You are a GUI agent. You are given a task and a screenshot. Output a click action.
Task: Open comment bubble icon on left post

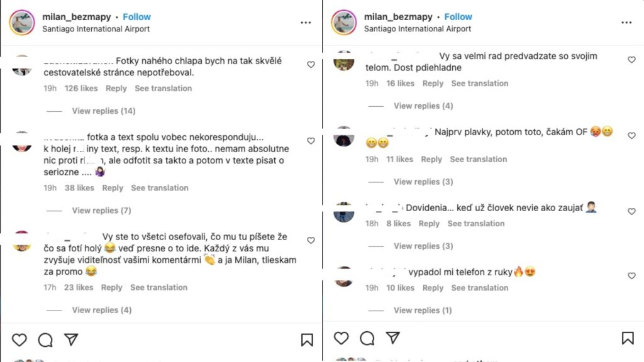pyautogui.click(x=45, y=340)
